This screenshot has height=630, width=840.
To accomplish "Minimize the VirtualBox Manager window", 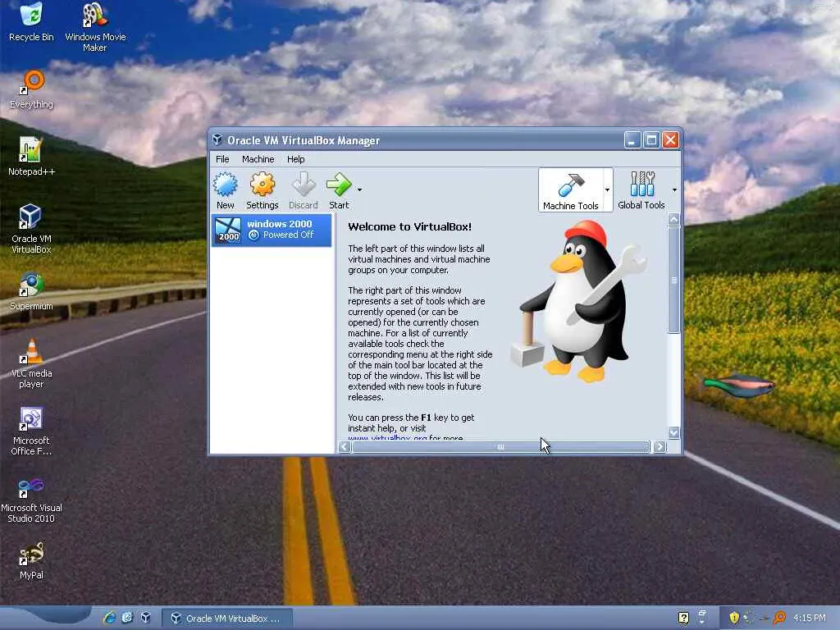I will (x=632, y=140).
